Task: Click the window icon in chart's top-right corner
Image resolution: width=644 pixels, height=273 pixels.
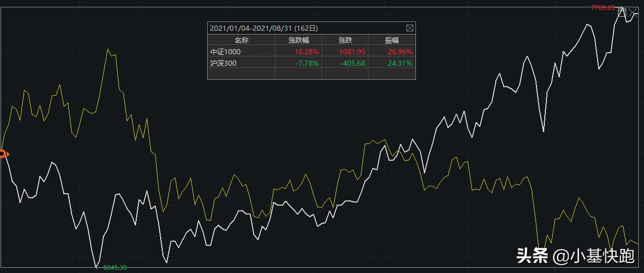Action: coord(622,11)
